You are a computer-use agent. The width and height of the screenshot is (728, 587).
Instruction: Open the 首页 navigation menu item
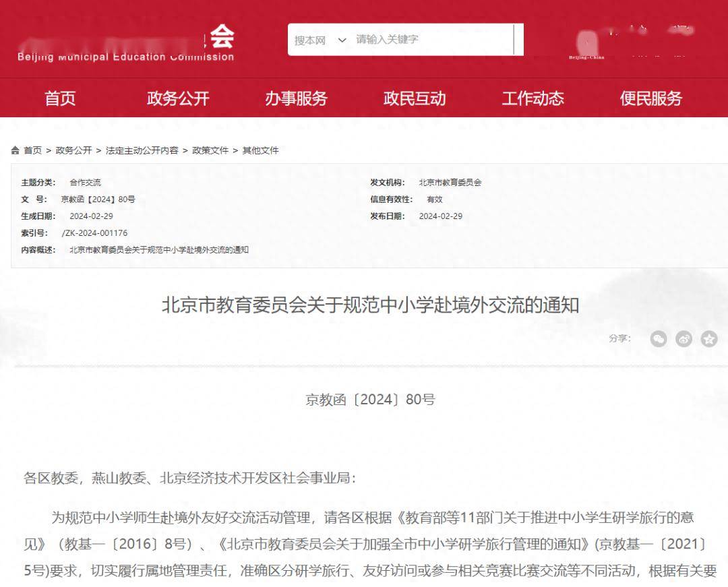pos(60,98)
